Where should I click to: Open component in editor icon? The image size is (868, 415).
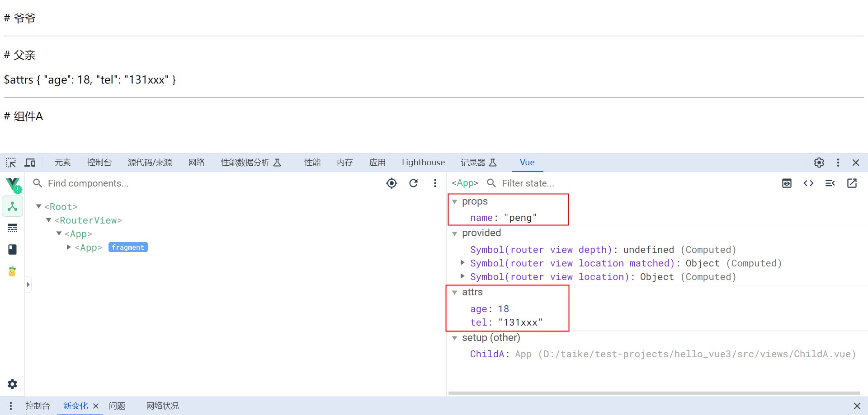[x=852, y=183]
